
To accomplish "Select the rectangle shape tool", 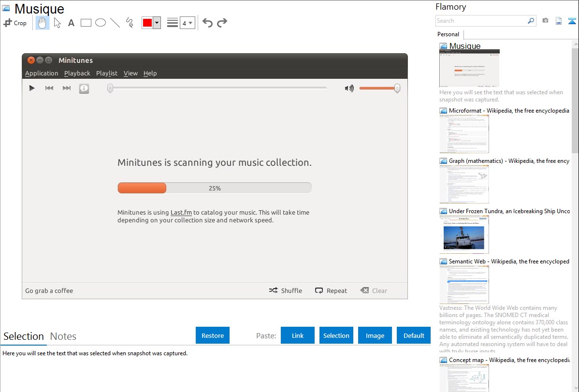I will pos(86,23).
